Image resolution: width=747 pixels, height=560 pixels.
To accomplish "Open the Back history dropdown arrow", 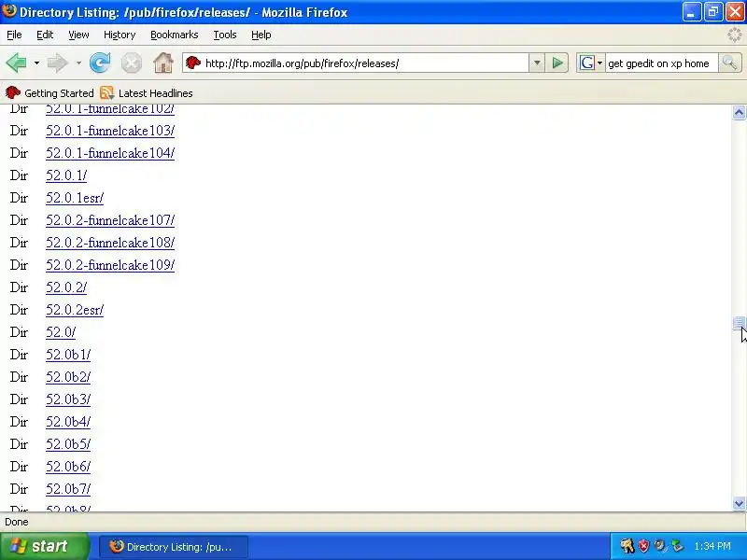I will (36, 63).
